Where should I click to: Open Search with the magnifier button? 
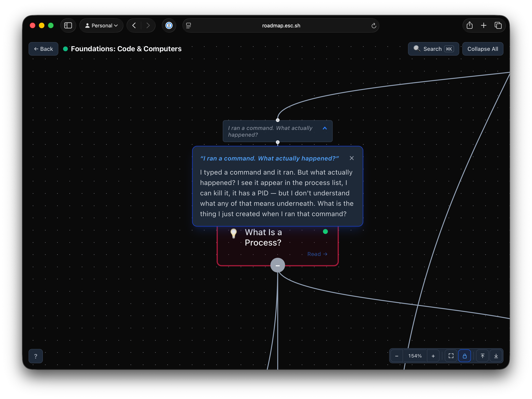pyautogui.click(x=433, y=49)
